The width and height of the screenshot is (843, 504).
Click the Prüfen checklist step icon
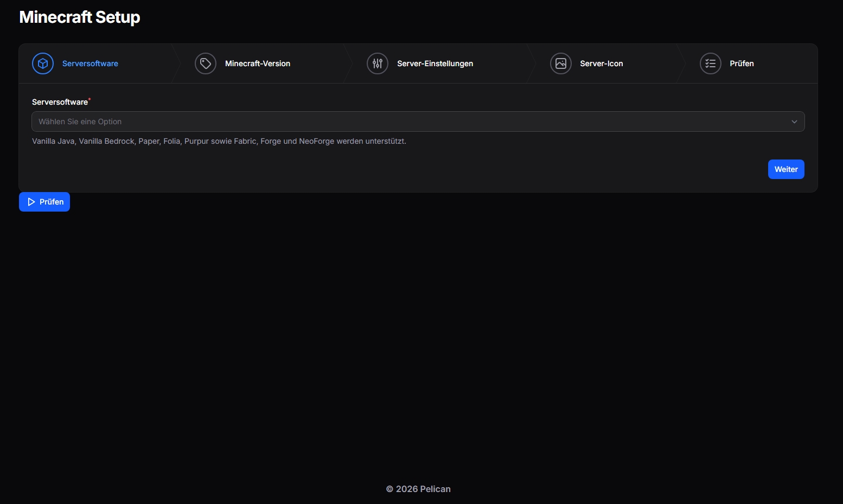point(711,63)
